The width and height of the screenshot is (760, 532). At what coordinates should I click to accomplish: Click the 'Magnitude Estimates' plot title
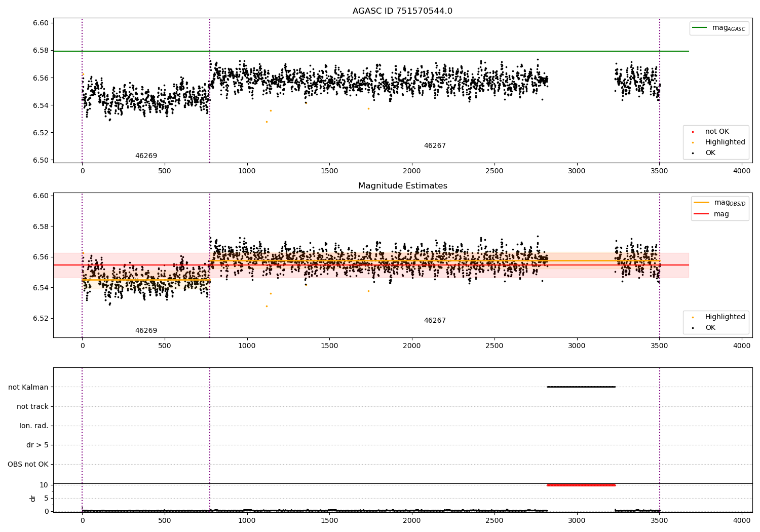pyautogui.click(x=402, y=186)
